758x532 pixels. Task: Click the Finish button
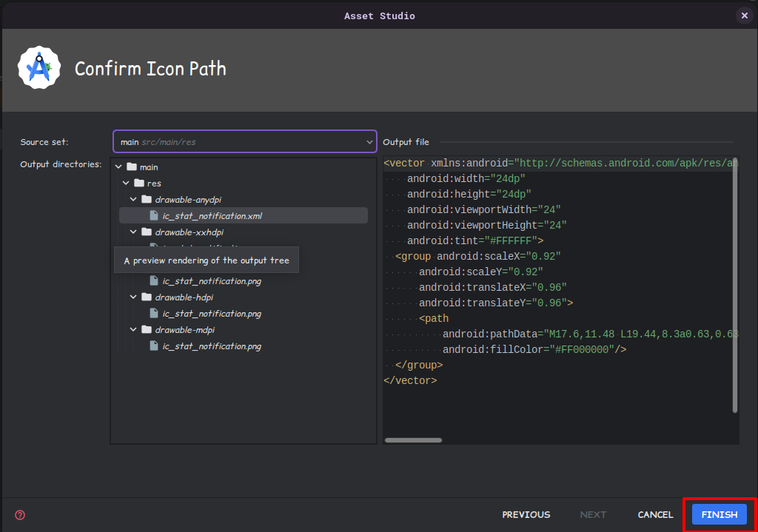(719, 515)
